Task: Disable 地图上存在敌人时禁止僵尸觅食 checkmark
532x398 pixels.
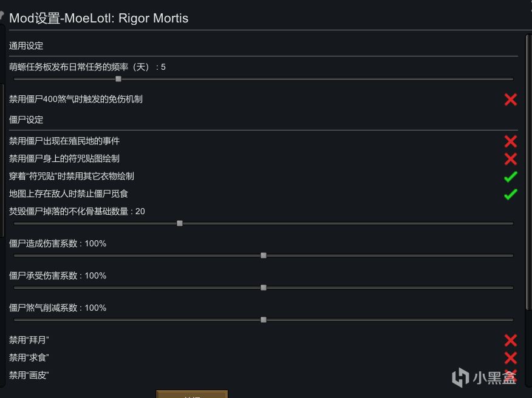Action: click(x=510, y=194)
